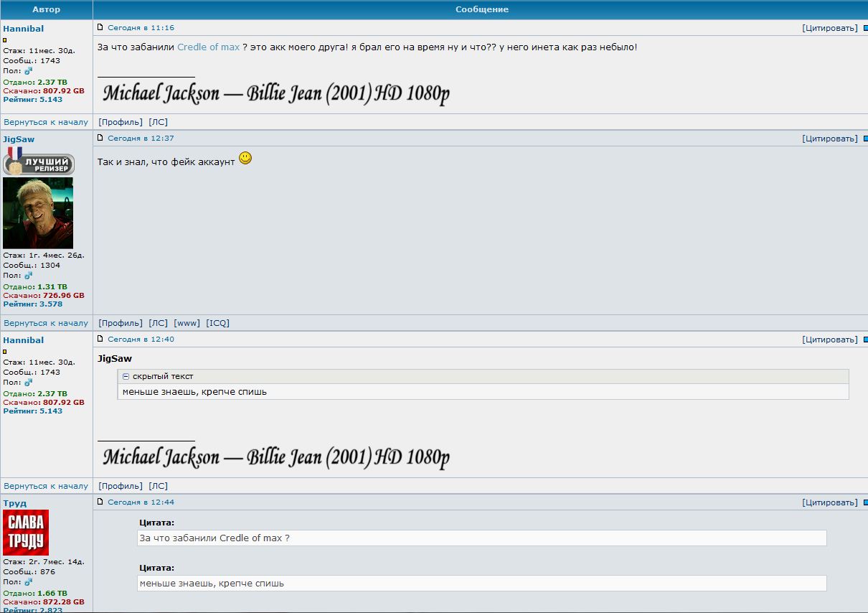
Task: Open JigSaw's avatar picture
Action: click(38, 213)
